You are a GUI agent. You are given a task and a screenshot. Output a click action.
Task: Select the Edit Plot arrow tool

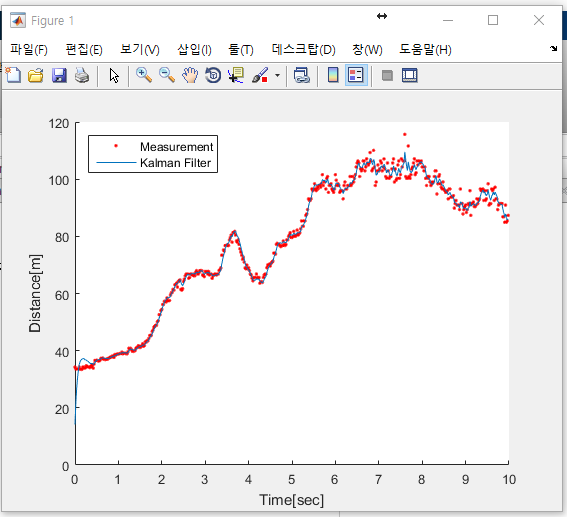[114, 76]
